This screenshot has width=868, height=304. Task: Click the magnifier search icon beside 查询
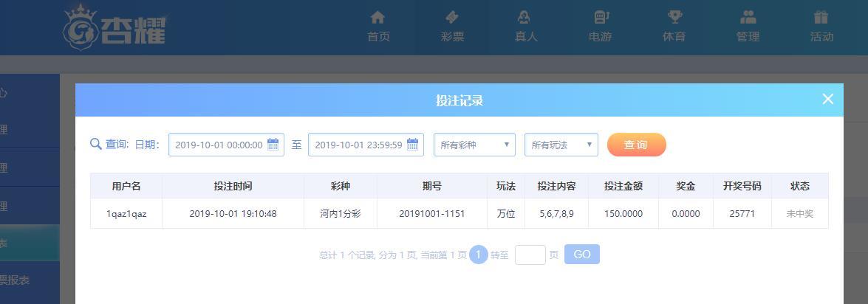(96, 145)
